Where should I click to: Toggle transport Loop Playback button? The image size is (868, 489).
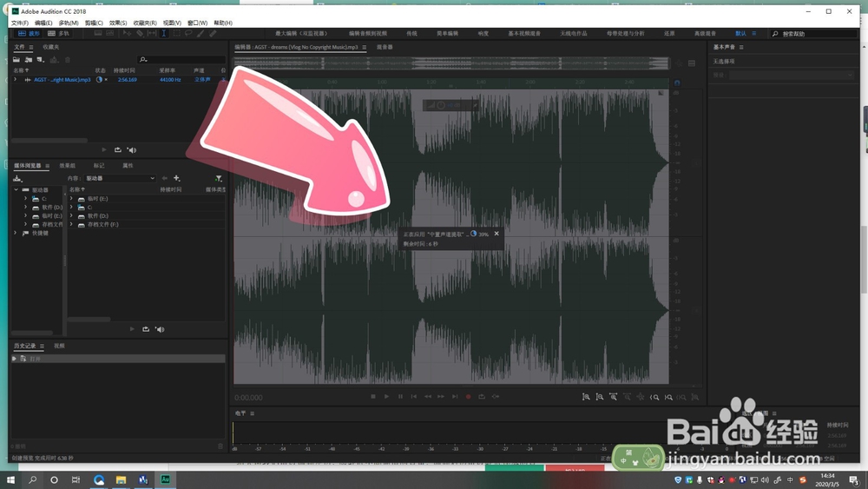pos(482,397)
